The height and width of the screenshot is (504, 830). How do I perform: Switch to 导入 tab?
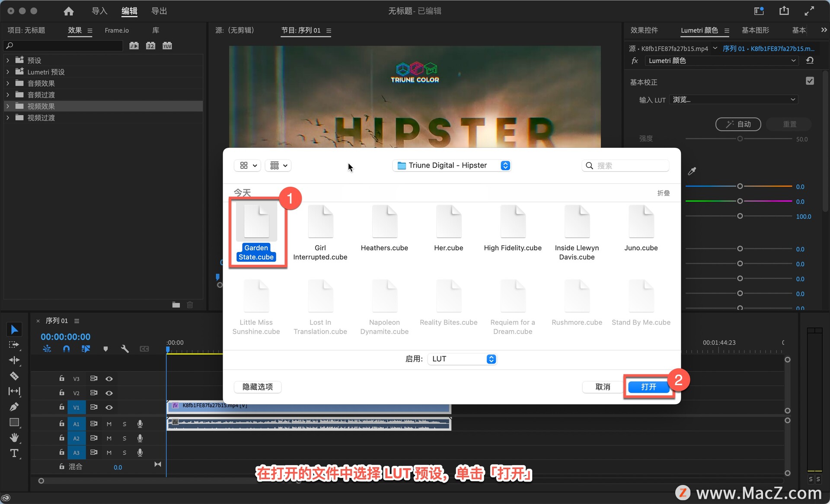99,11
